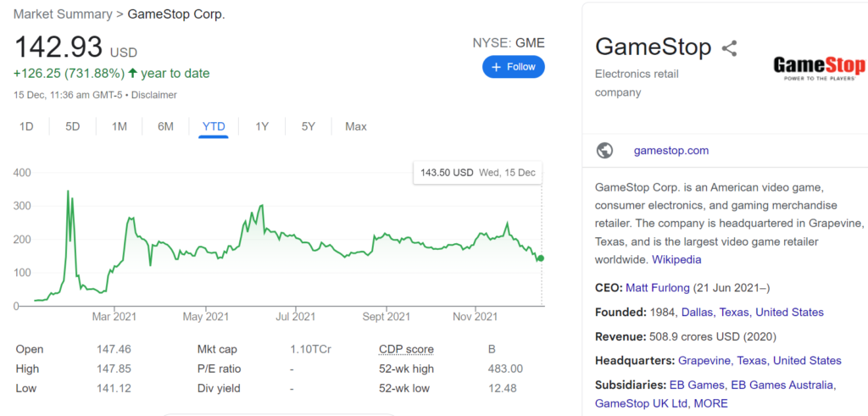Viewport: 868px width, 416px height.
Task: Click the CEO label link
Action: [x=609, y=288]
